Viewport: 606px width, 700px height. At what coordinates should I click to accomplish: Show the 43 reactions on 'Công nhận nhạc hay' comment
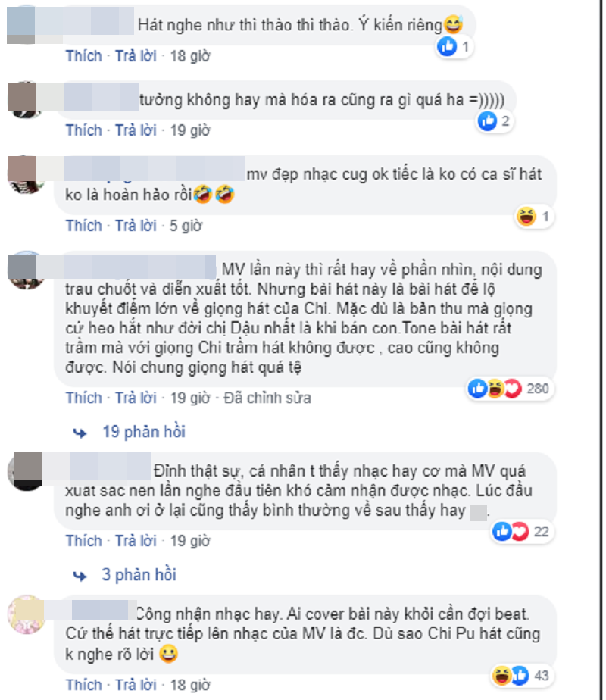tap(522, 676)
